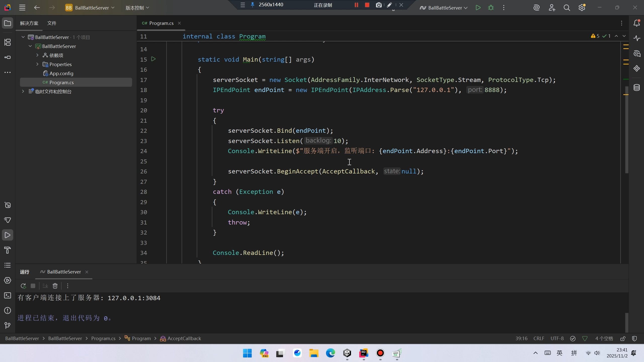Click the editor vertical scrollbar thumb
This screenshot has height=362, width=644.
coord(627,129)
